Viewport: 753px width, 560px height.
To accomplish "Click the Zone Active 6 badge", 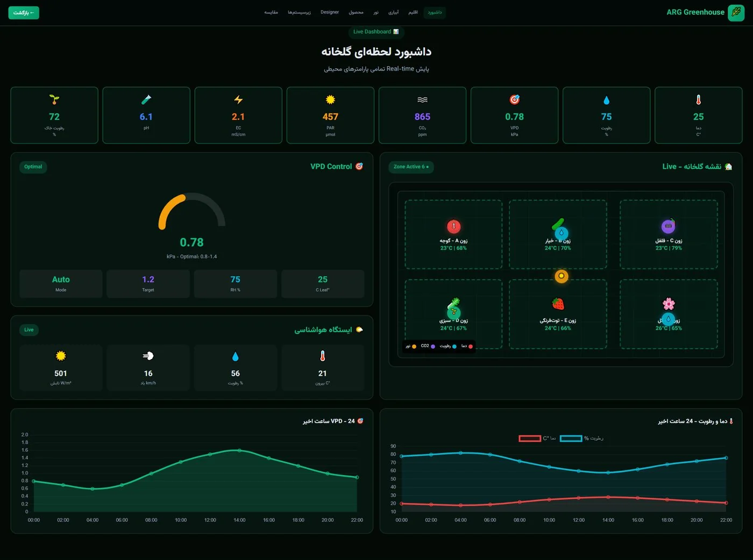I will 411,167.
